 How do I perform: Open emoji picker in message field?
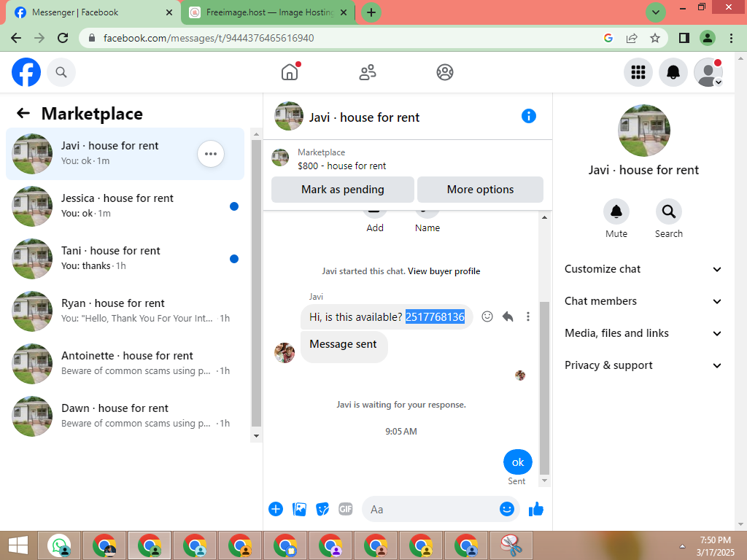pyautogui.click(x=507, y=509)
